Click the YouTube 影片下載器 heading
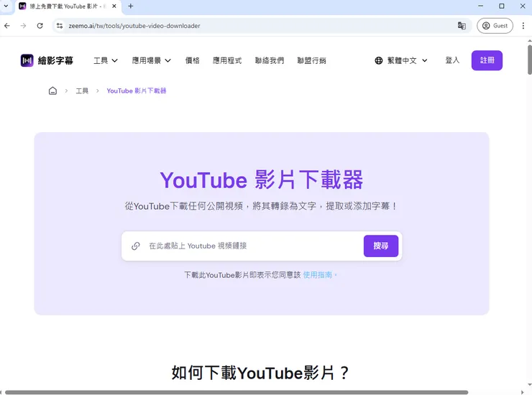The height and width of the screenshot is (395, 532). [262, 180]
